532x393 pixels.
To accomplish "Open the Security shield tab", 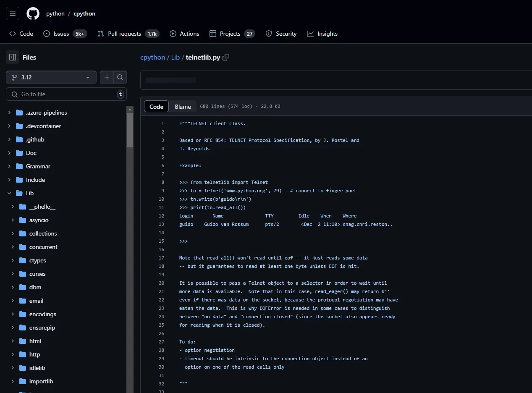I will click(x=281, y=34).
